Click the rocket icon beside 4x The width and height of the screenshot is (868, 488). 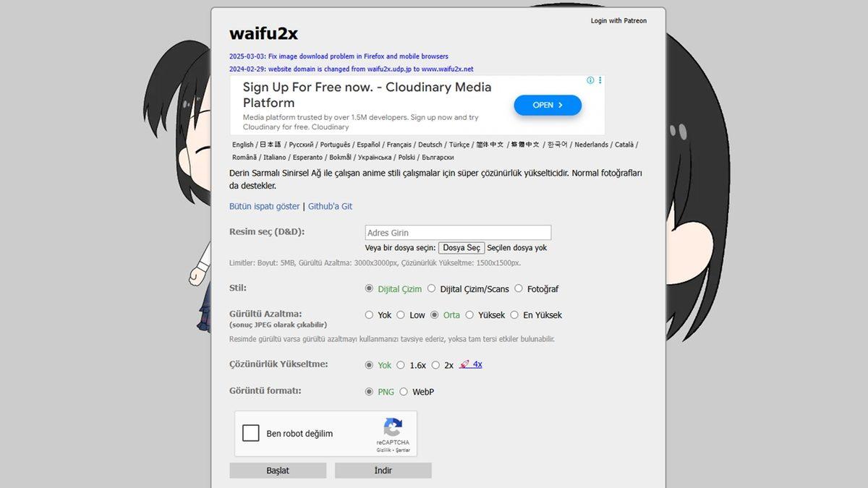[464, 364]
